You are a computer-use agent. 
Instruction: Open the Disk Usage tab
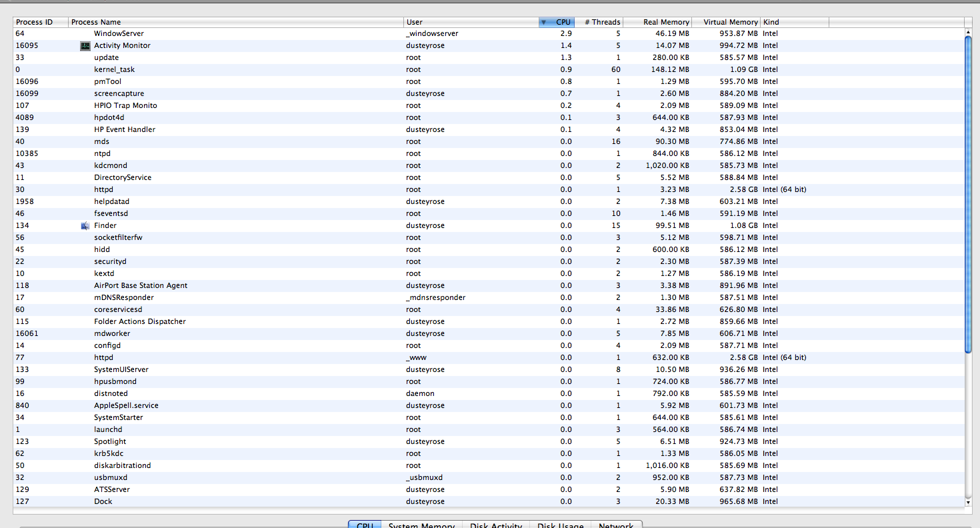click(x=561, y=525)
